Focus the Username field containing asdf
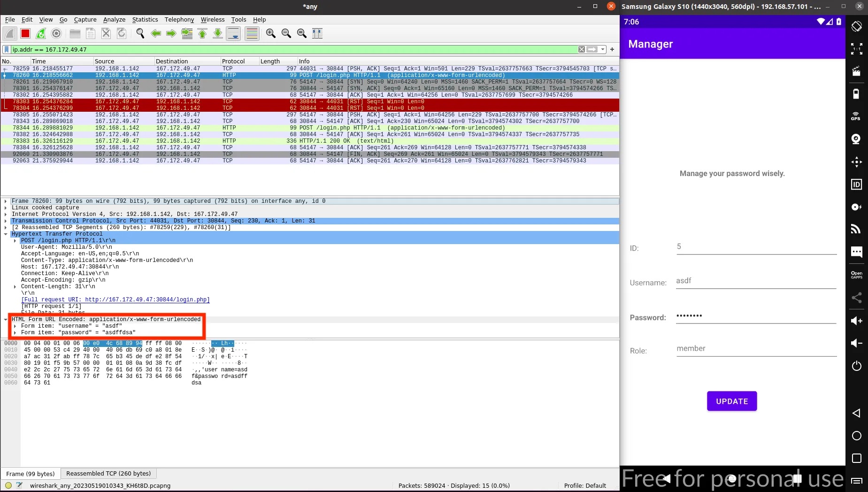The height and width of the screenshot is (492, 868). tap(756, 281)
